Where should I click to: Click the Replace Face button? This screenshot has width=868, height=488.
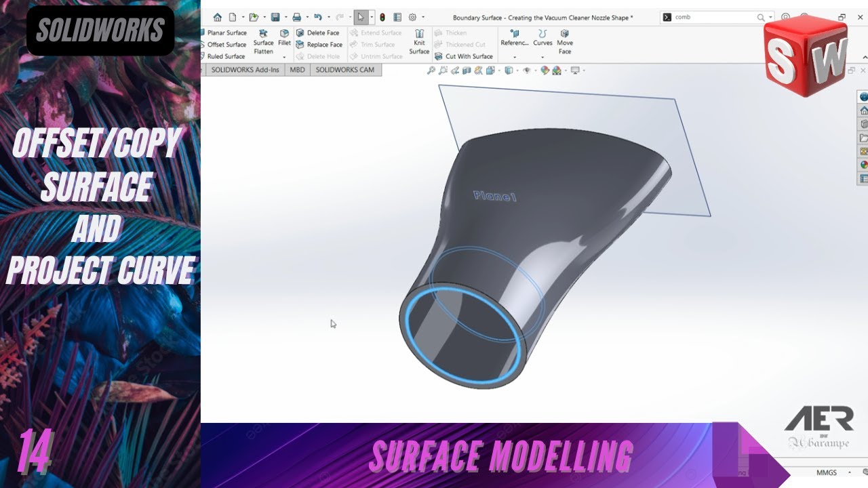(x=319, y=45)
